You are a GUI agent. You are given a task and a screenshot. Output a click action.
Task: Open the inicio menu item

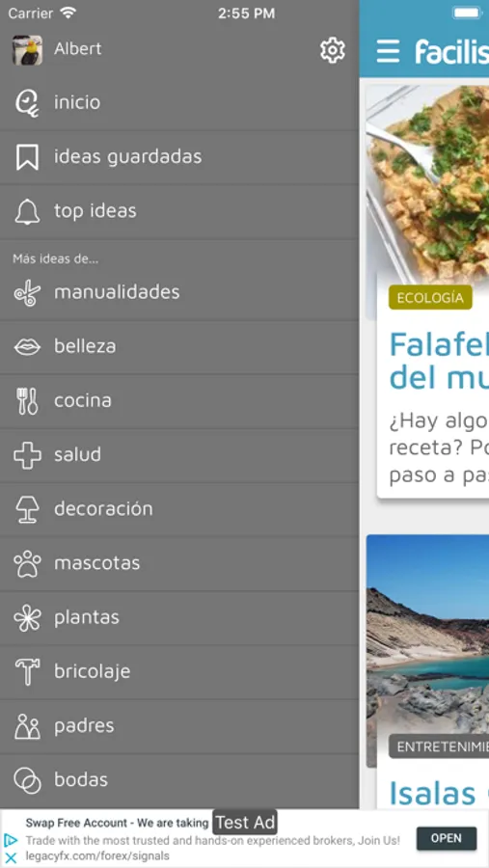(179, 103)
